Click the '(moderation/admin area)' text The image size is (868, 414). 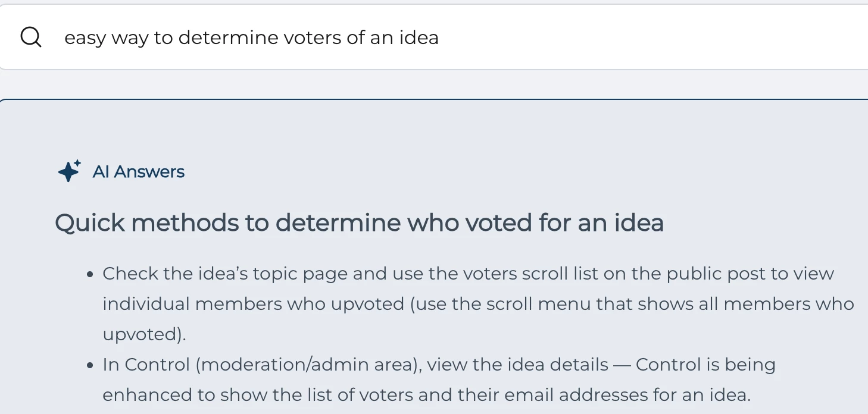(306, 364)
